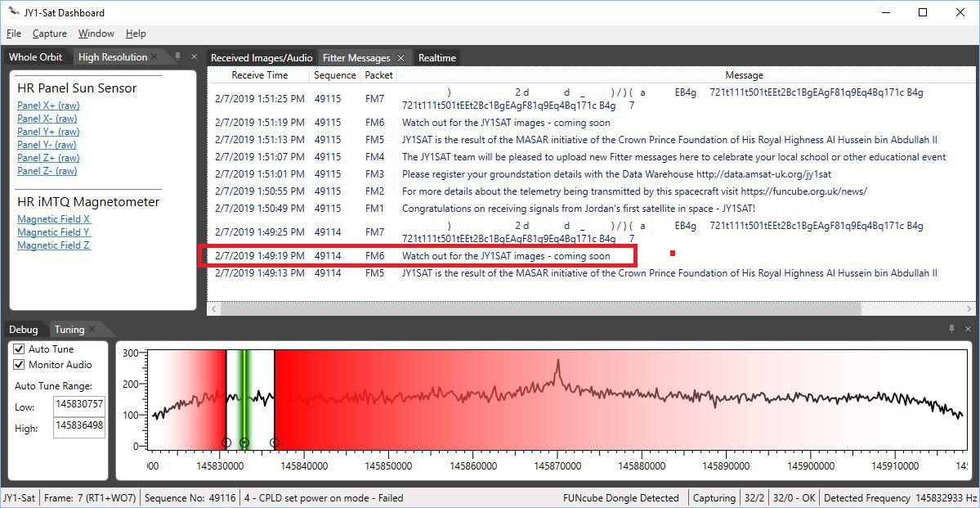This screenshot has height=508, width=980.
Task: Open the Realtime tab
Action: pos(437,57)
